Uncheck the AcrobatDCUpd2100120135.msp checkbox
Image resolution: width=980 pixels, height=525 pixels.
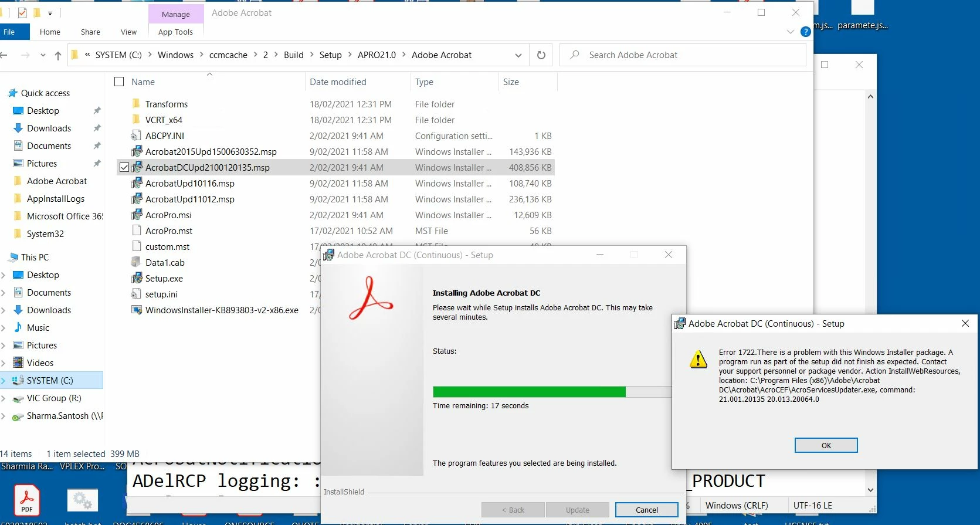124,167
